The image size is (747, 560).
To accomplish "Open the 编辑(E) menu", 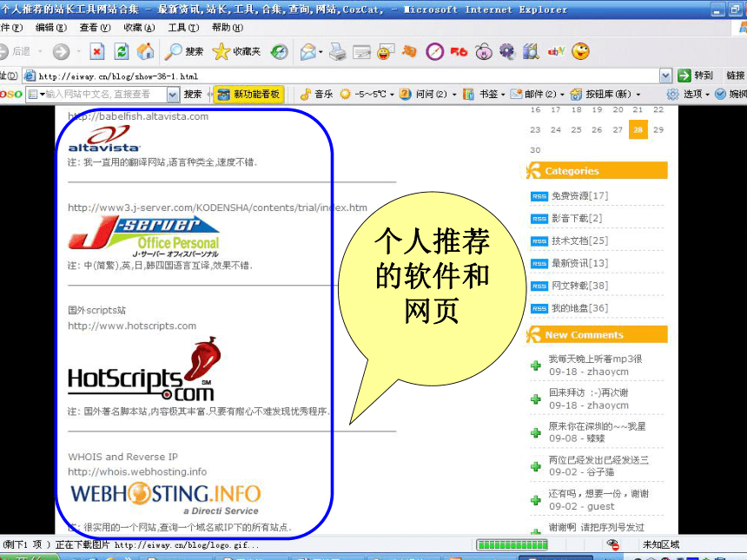I will [51, 28].
